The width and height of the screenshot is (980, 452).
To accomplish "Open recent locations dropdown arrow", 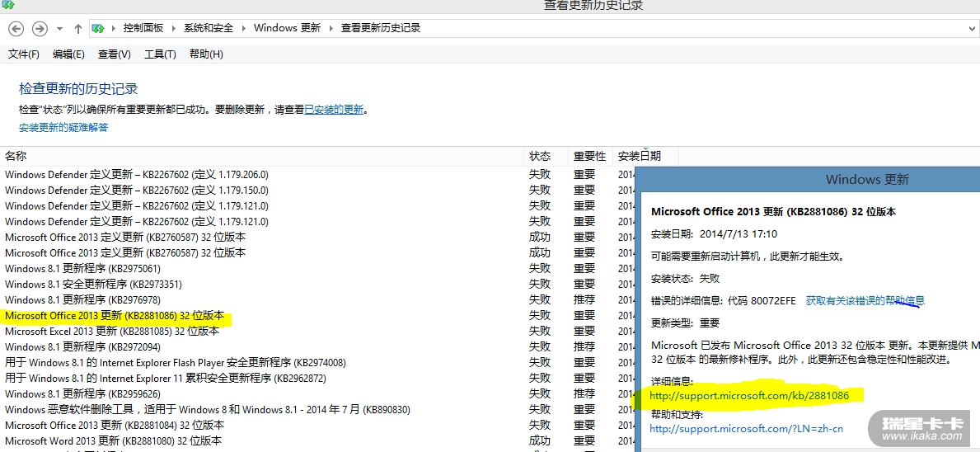I will 59,29.
